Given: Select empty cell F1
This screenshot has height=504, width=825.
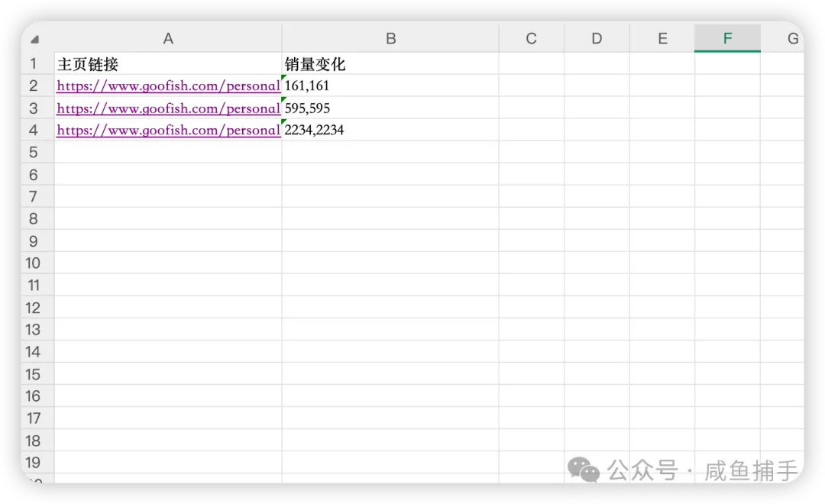Looking at the screenshot, I should tap(728, 63).
